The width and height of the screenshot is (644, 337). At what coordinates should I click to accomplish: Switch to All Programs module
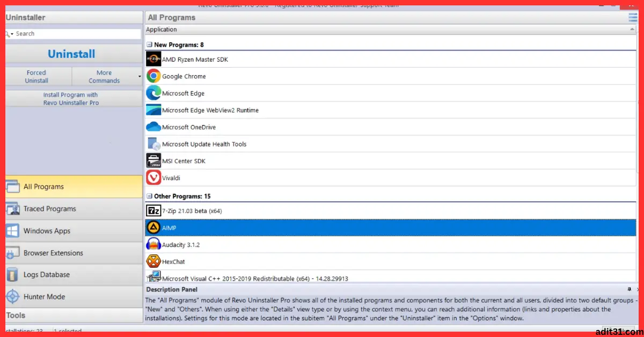click(74, 187)
